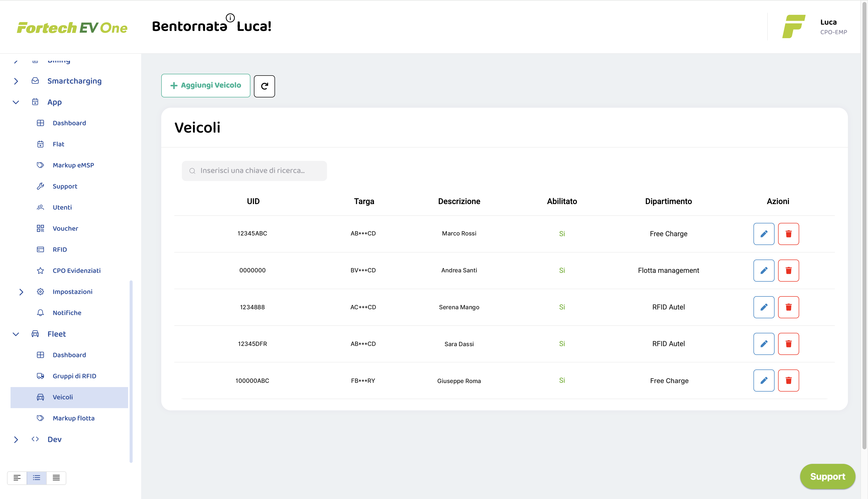The image size is (868, 499).
Task: Click the refresh vehicles icon button
Action: click(264, 86)
